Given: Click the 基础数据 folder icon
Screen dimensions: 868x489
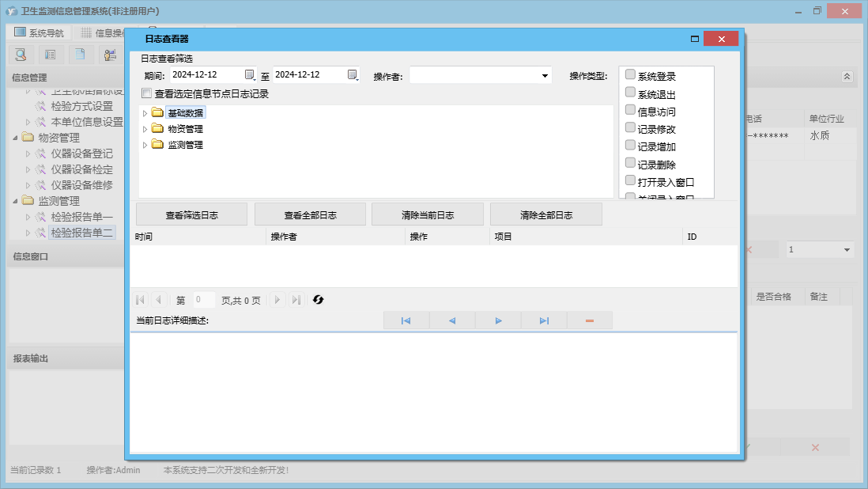Looking at the screenshot, I should [x=158, y=112].
